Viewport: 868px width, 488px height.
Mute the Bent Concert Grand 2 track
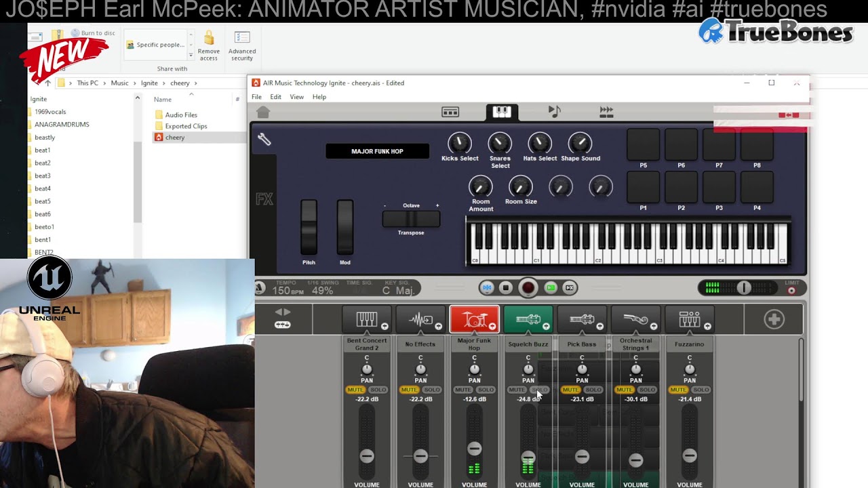tap(355, 390)
